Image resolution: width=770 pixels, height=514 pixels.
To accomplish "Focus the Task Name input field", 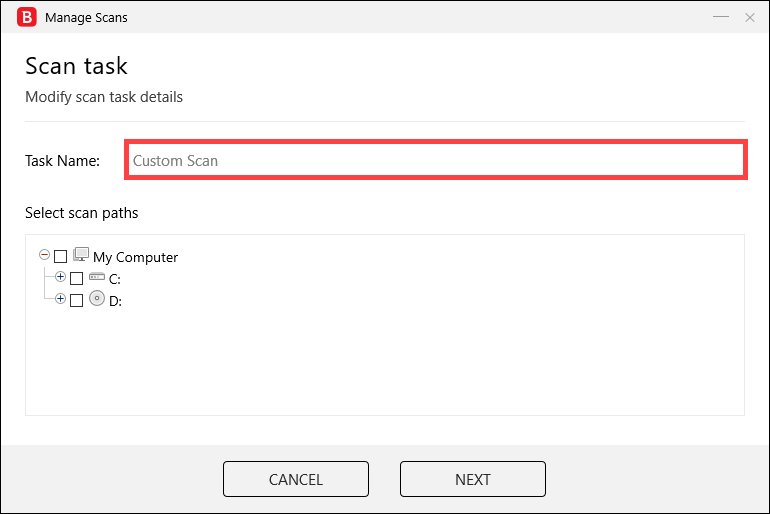I will click(436, 160).
